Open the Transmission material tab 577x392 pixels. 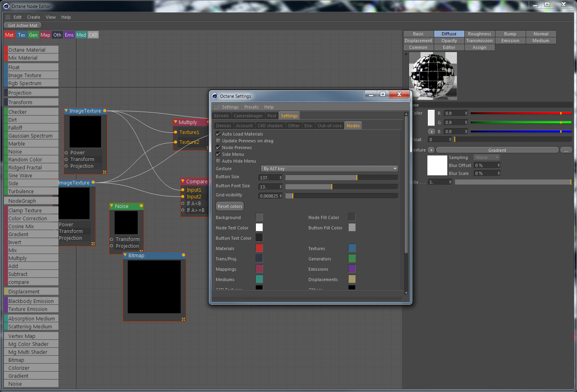(480, 41)
